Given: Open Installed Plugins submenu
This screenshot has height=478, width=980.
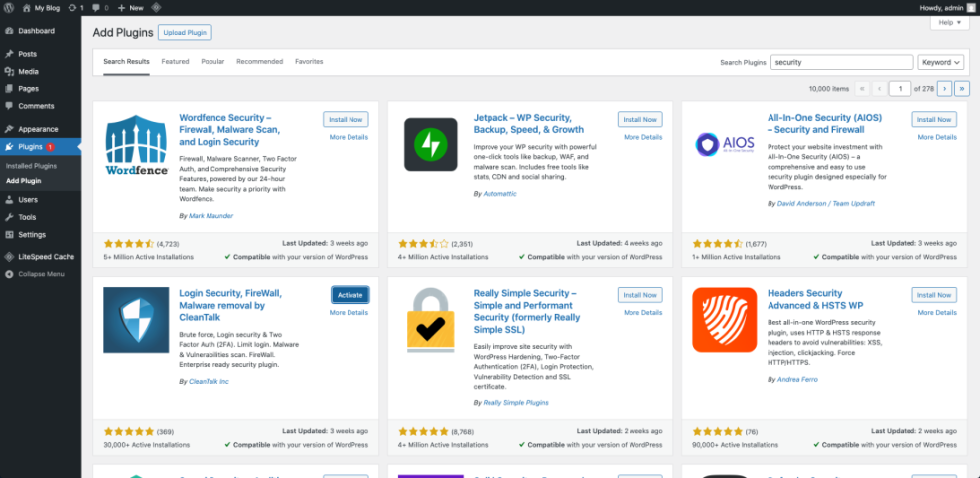Looking at the screenshot, I should [31, 166].
